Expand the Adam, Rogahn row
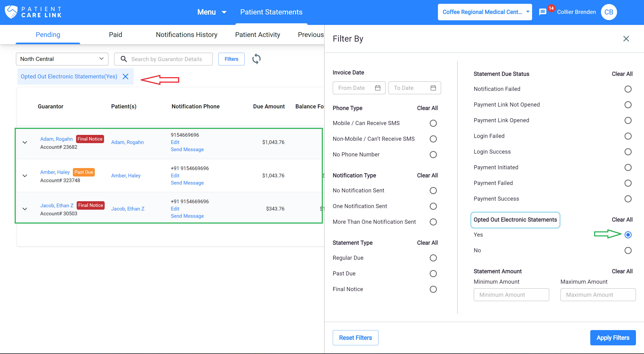 tap(25, 142)
